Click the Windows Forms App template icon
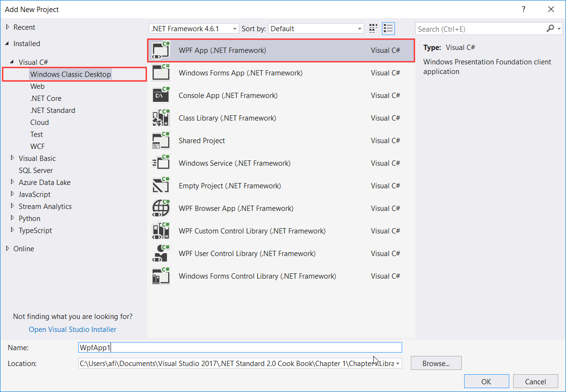 tap(161, 73)
